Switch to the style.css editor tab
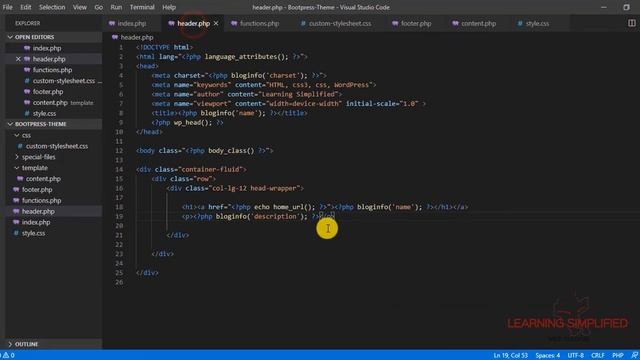 537,24
